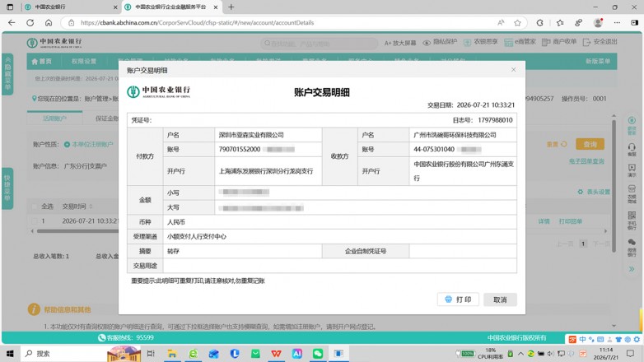Refresh the browser page

tap(30, 22)
